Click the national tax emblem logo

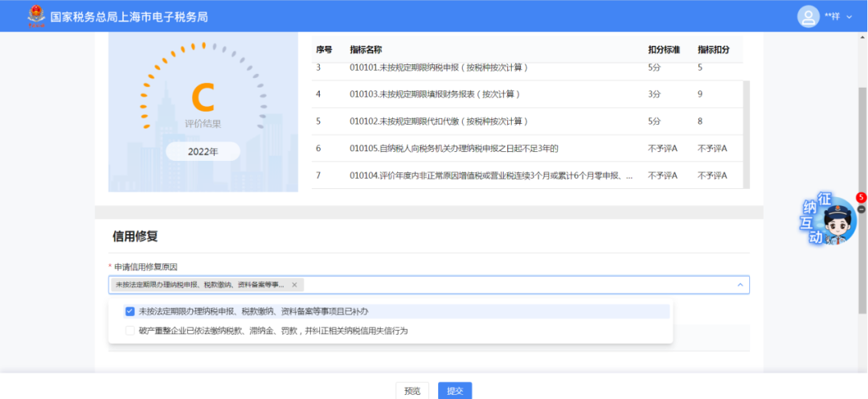point(36,17)
